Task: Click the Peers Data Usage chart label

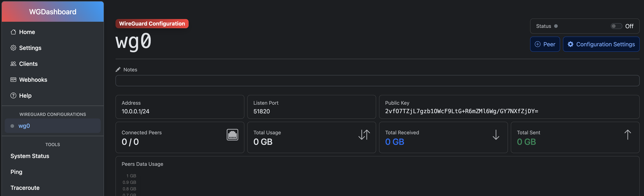Action: coord(142,164)
